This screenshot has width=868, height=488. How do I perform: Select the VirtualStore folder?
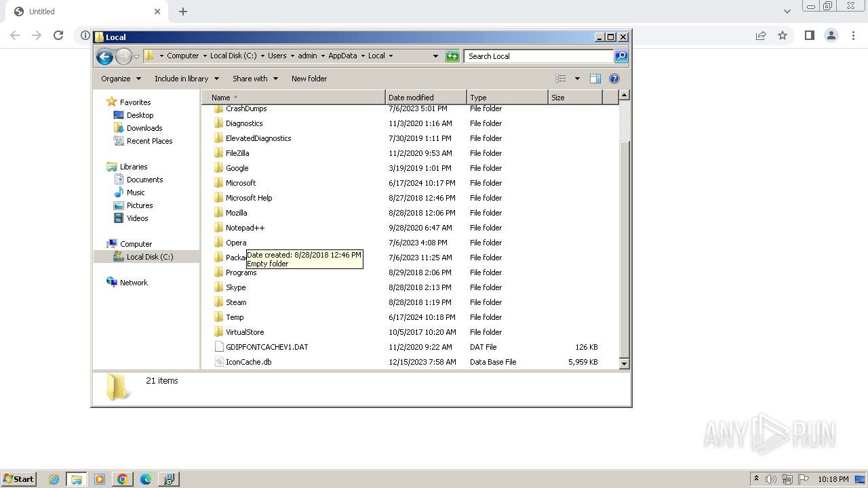pos(245,332)
